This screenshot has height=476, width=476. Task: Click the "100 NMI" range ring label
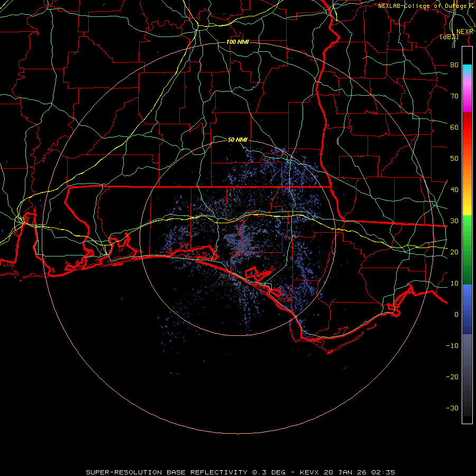click(x=237, y=42)
